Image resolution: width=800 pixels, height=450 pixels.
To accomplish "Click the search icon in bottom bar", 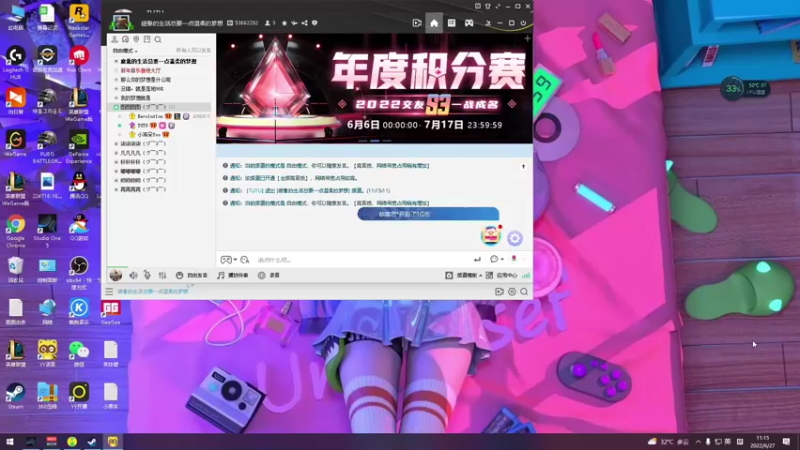I will pos(524,291).
